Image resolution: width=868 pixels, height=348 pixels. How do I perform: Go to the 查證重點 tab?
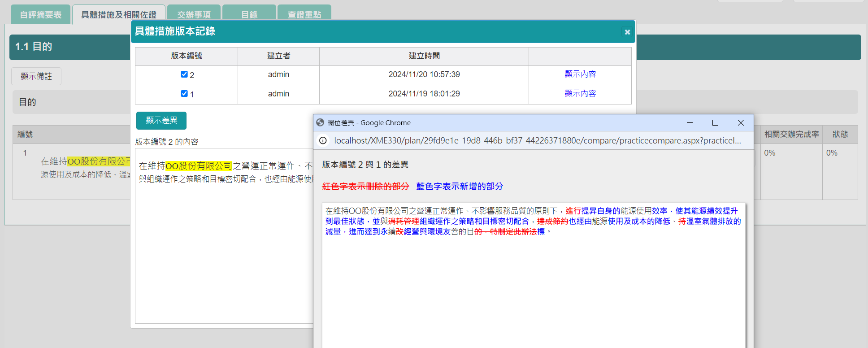(x=304, y=15)
